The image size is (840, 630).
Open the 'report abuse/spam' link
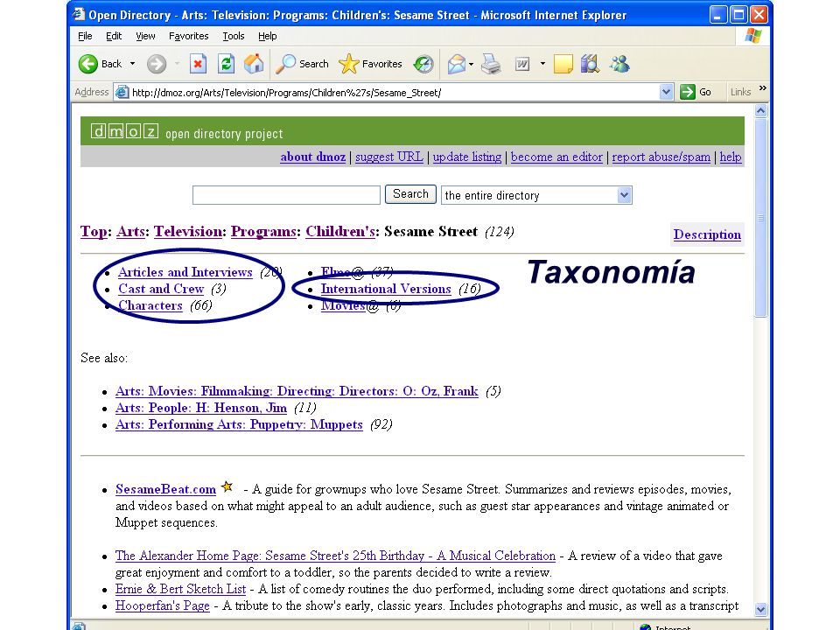tap(661, 157)
